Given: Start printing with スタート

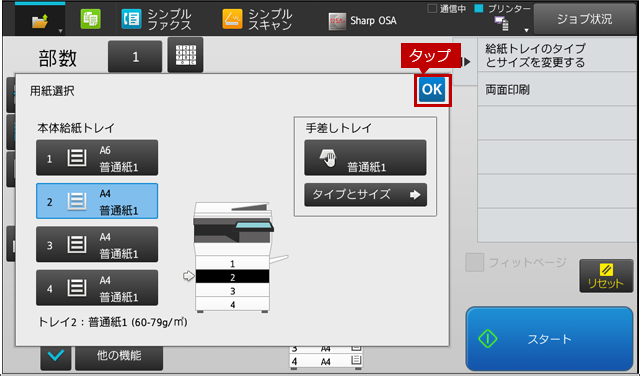Looking at the screenshot, I should pyautogui.click(x=549, y=339).
